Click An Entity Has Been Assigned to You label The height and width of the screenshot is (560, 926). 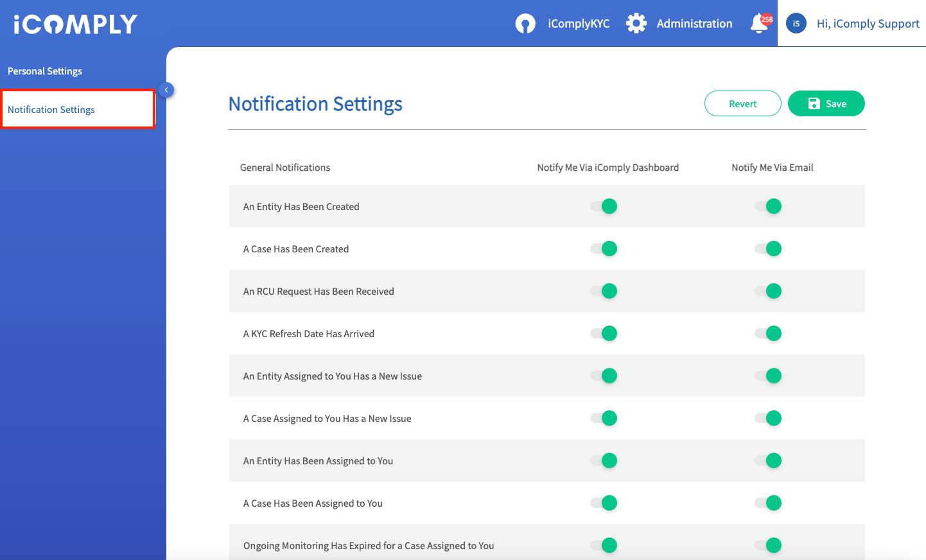coord(318,461)
